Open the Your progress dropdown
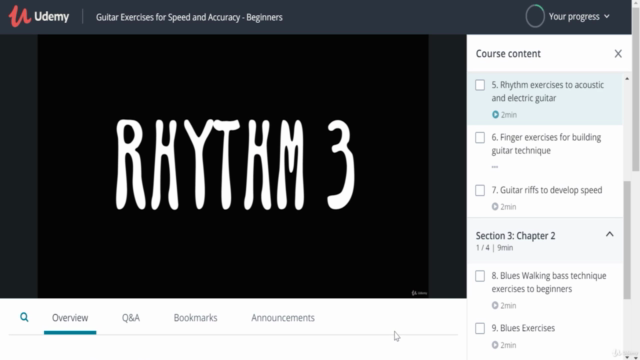 coord(579,17)
